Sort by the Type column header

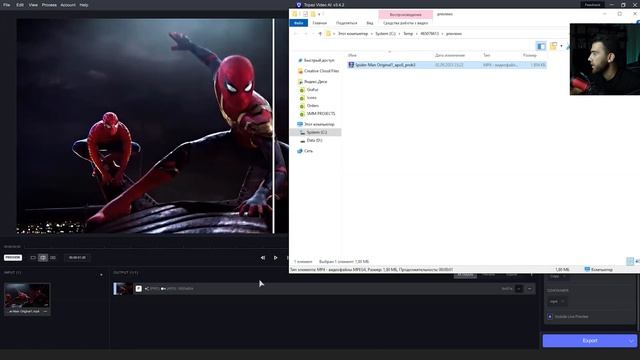[x=487, y=55]
